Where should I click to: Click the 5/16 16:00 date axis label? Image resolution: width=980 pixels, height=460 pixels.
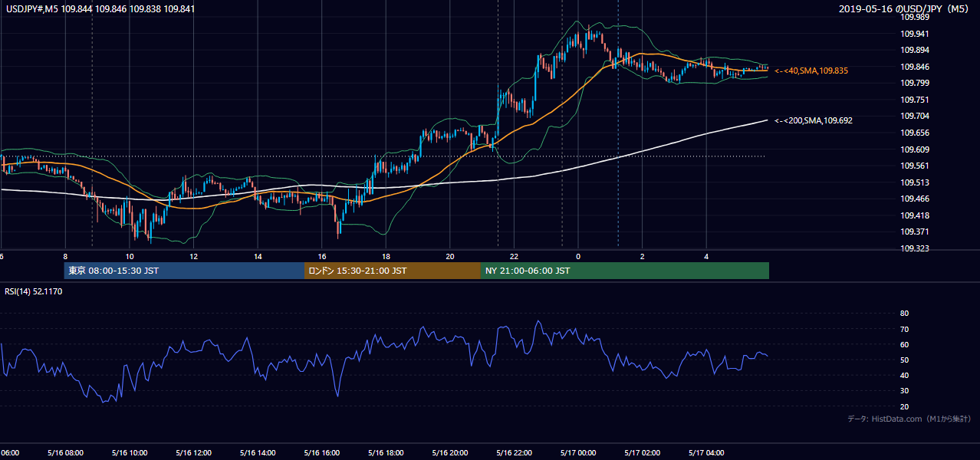point(321,453)
